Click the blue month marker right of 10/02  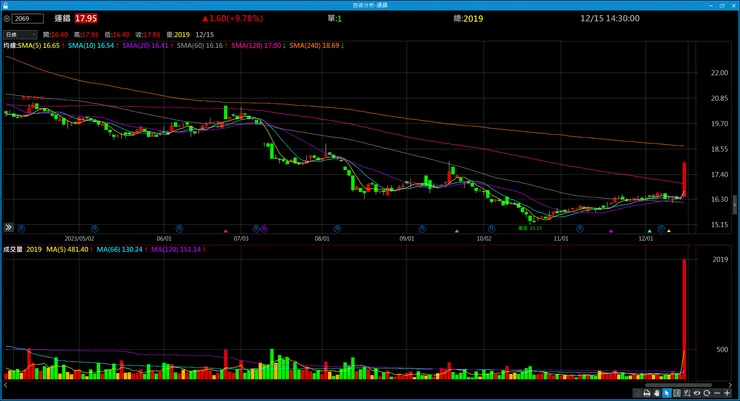[x=492, y=229]
